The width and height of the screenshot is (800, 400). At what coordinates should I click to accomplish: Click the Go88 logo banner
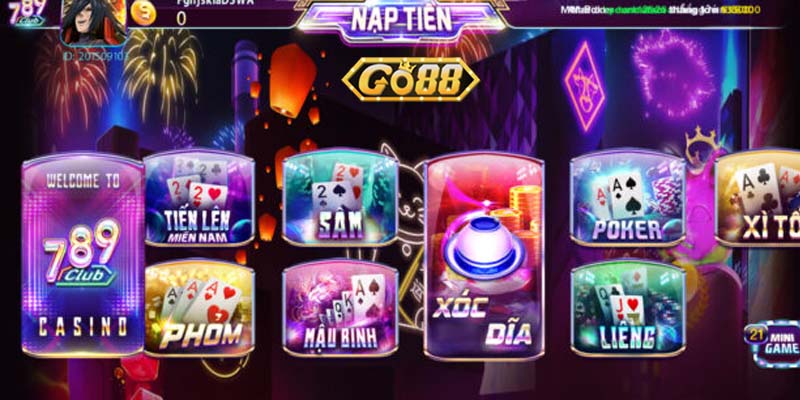[x=410, y=79]
